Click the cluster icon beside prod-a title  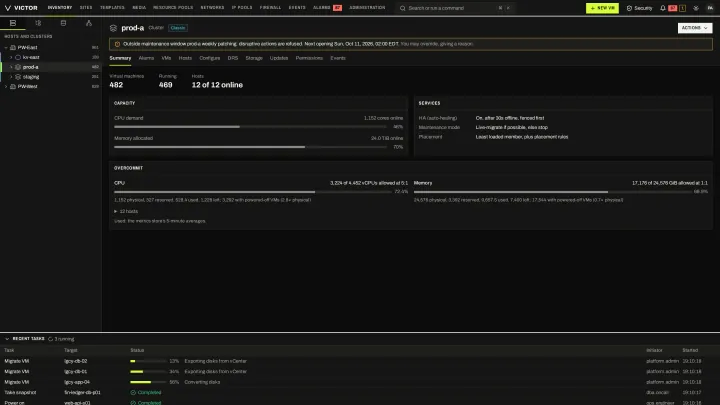coord(113,28)
